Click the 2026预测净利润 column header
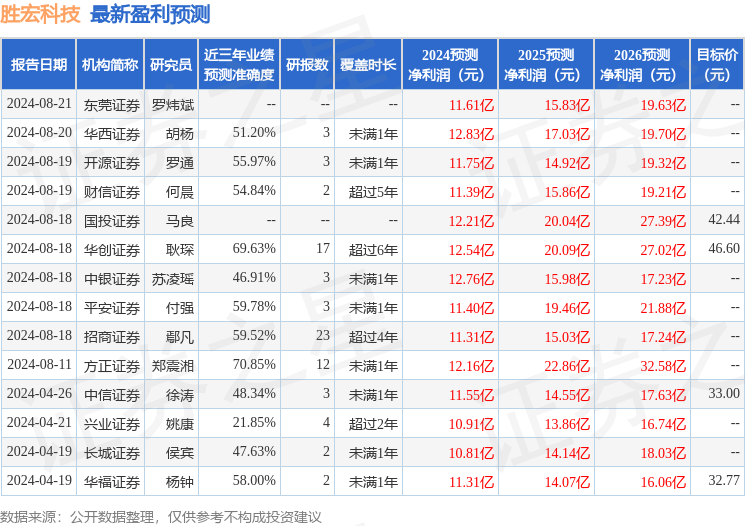The image size is (745, 526). click(642, 65)
